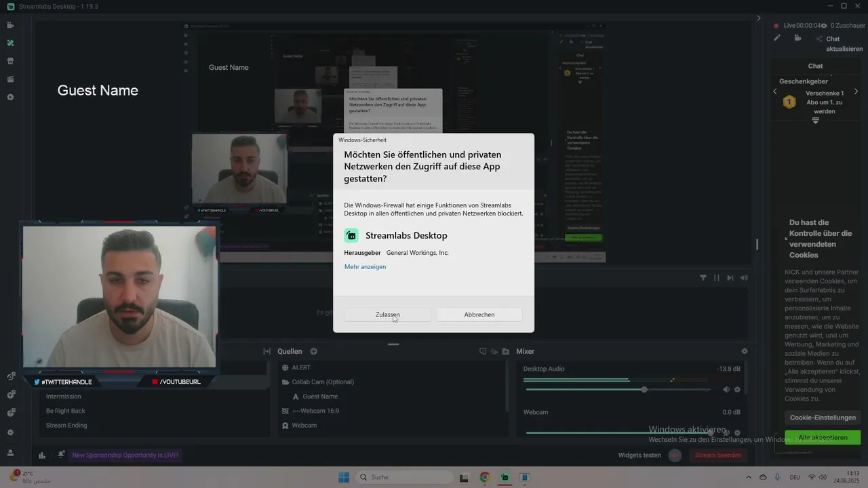Click the Guest Name text in preview
The image size is (868, 488).
pyautogui.click(x=98, y=90)
